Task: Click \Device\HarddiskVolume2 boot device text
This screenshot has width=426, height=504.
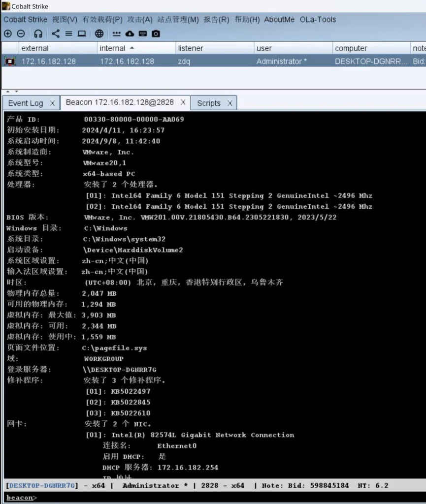Action: click(x=133, y=250)
